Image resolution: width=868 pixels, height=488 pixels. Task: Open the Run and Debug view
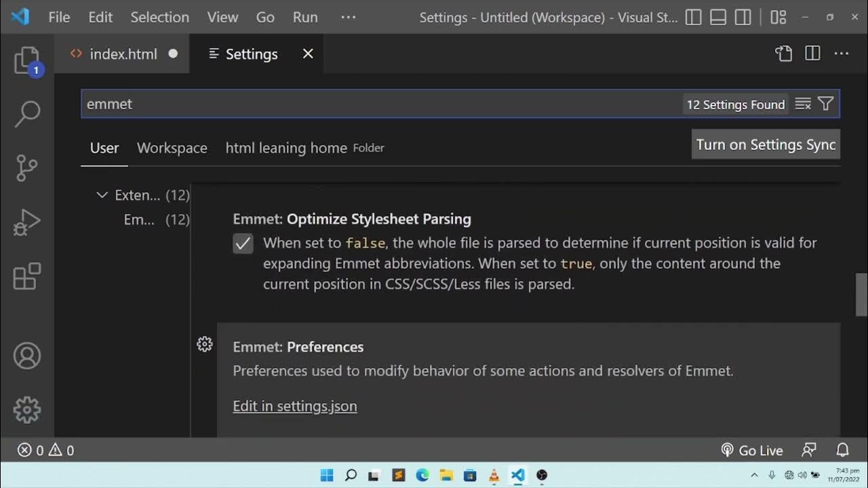coord(27,222)
